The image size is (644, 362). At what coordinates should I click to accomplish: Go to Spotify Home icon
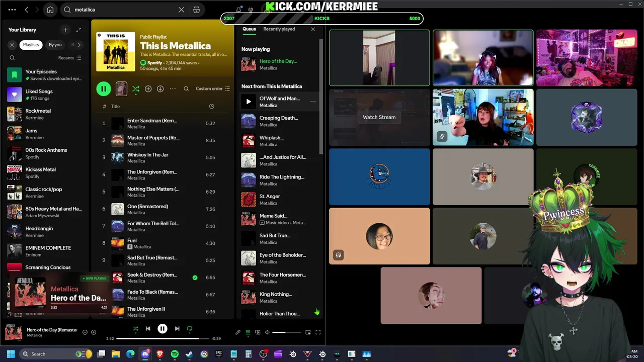point(50,10)
